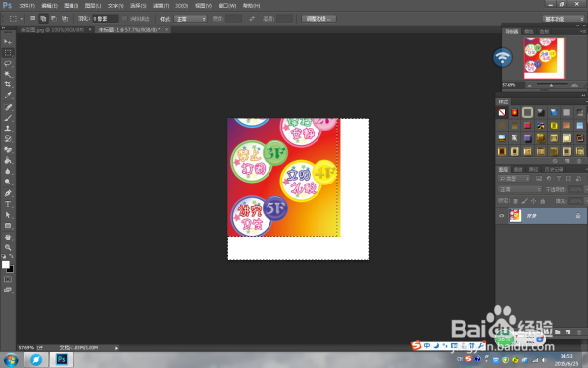Click the Navigator zoom out button
The width and height of the screenshot is (588, 368).
tap(530, 85)
